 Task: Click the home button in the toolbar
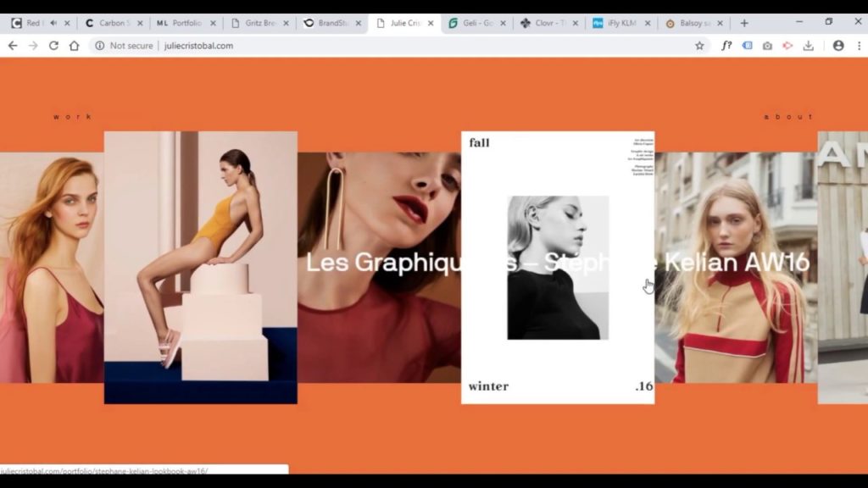coord(74,46)
